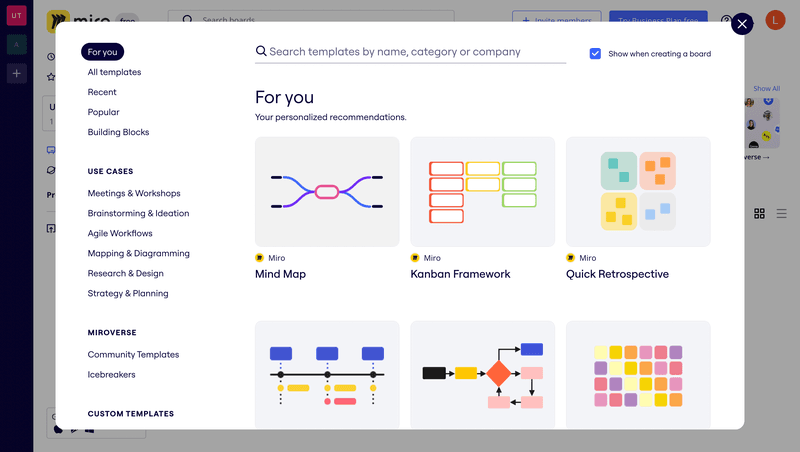Uncheck Show when creating a board
This screenshot has width=800, height=452.
[x=595, y=54]
